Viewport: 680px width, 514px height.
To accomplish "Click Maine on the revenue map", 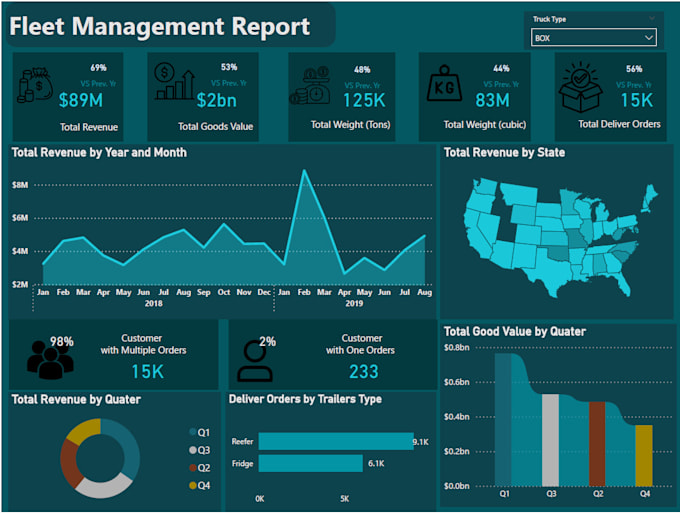I will pos(650,196).
